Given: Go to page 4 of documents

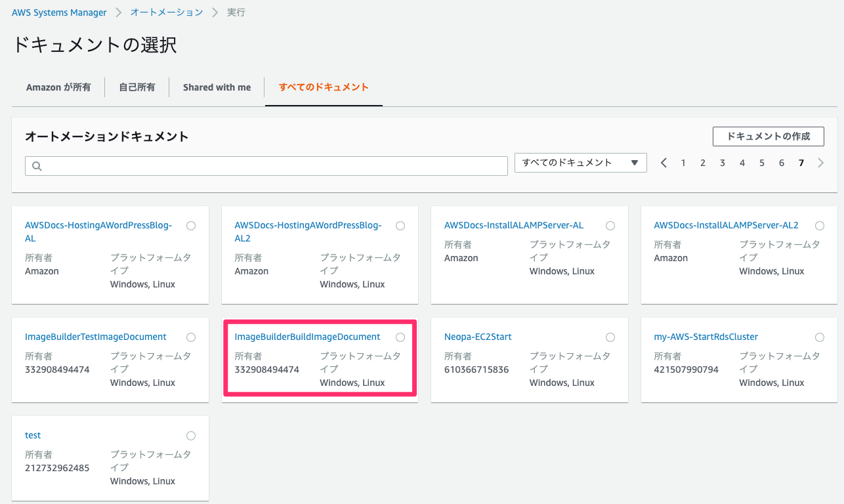Looking at the screenshot, I should [742, 163].
